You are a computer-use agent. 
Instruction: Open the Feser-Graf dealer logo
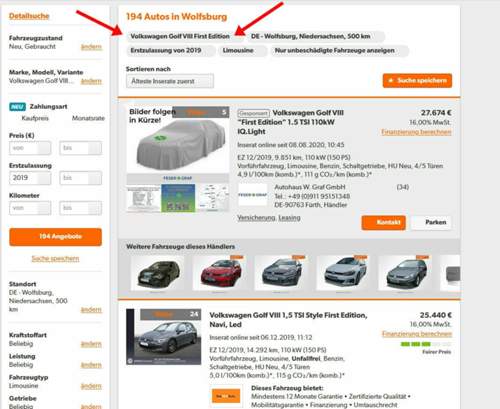253,195
